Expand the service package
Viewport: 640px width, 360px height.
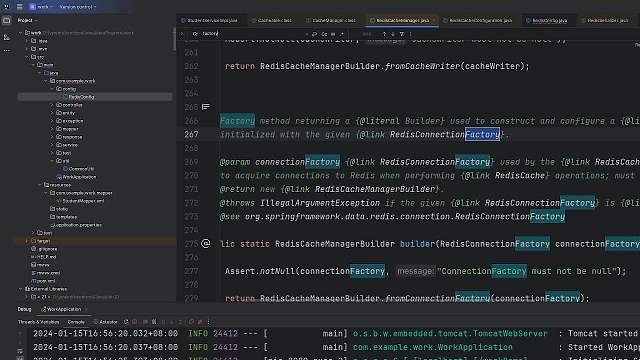52,145
